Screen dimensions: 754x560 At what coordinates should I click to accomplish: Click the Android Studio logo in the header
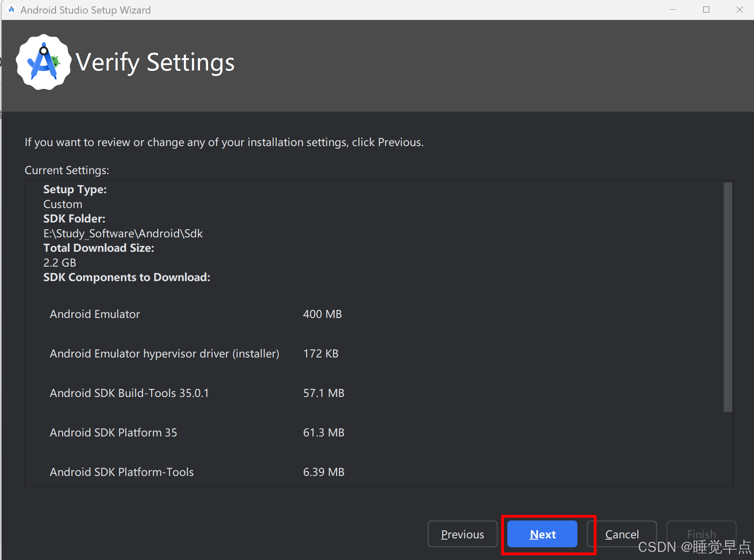click(43, 62)
